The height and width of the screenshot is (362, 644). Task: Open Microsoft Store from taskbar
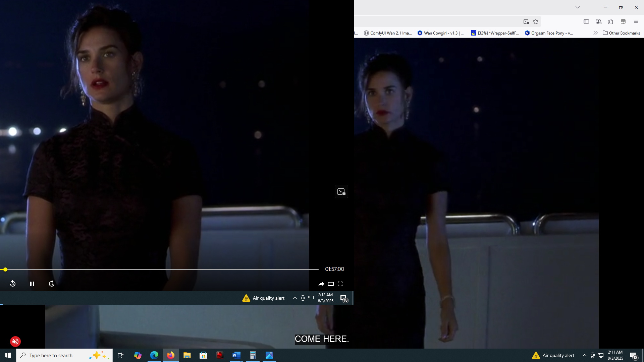tap(204, 355)
